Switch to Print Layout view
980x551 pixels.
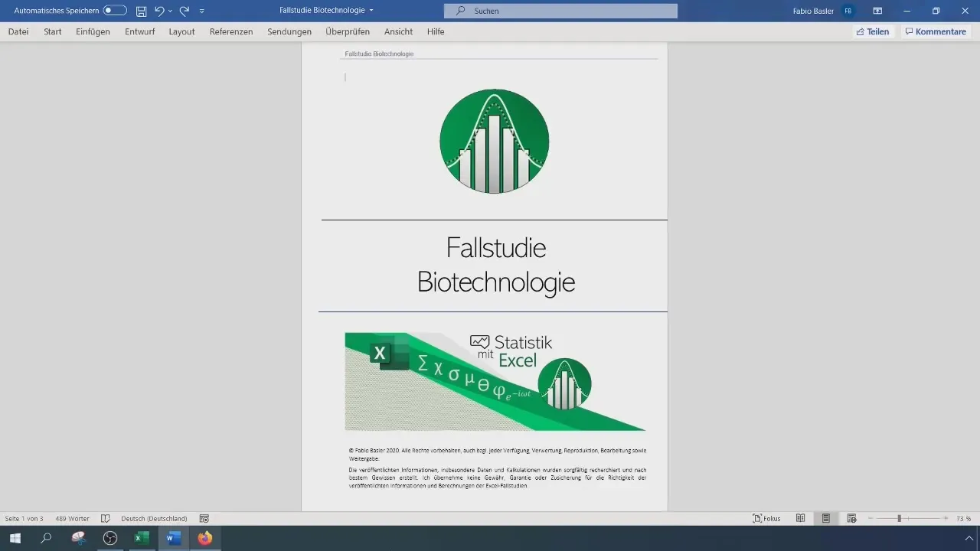point(826,518)
